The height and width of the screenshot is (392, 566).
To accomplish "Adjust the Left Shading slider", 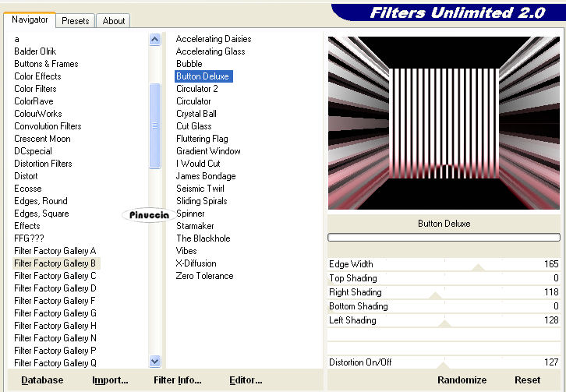I will 444,320.
